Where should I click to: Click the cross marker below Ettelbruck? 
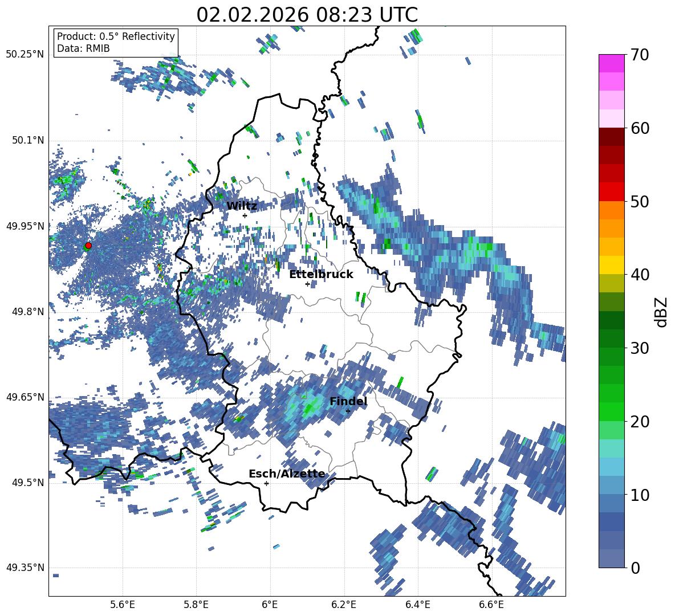coord(307,284)
